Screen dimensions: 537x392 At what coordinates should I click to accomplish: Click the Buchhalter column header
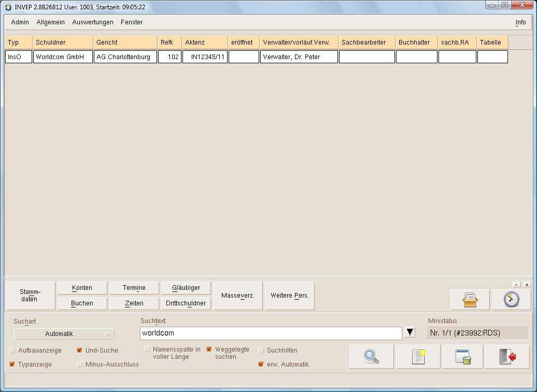tap(416, 43)
